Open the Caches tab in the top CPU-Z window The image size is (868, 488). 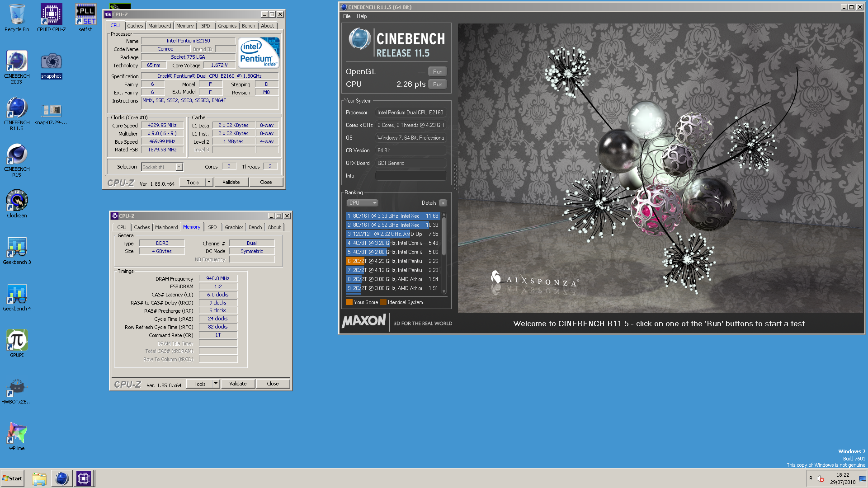click(135, 26)
